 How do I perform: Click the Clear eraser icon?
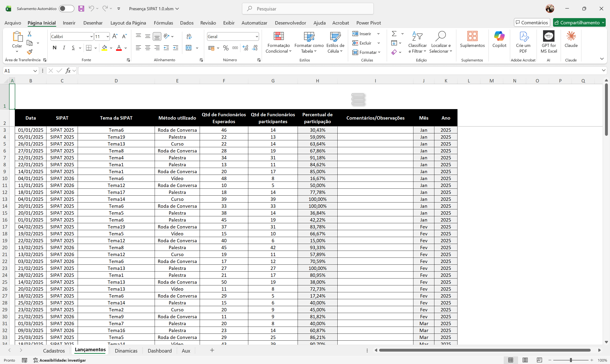click(x=394, y=52)
